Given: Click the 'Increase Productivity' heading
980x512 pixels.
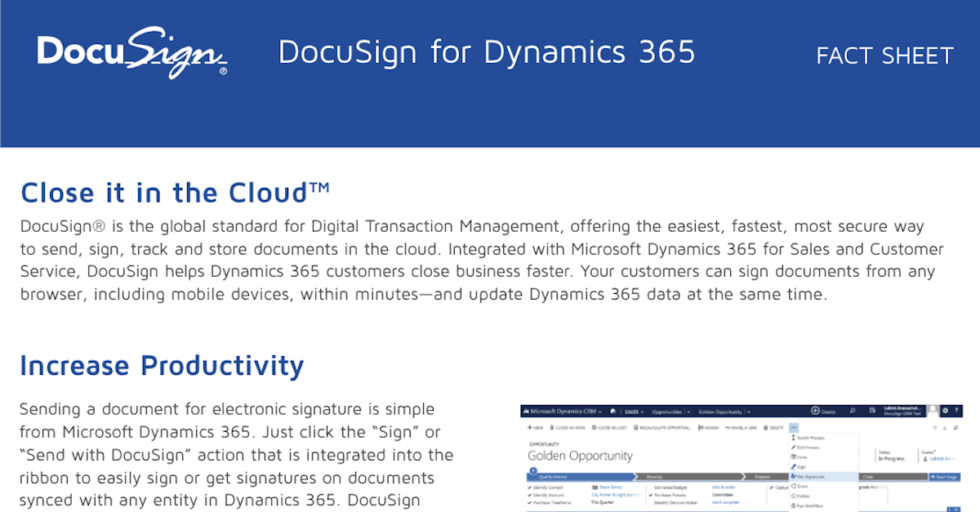Looking at the screenshot, I should 162,365.
